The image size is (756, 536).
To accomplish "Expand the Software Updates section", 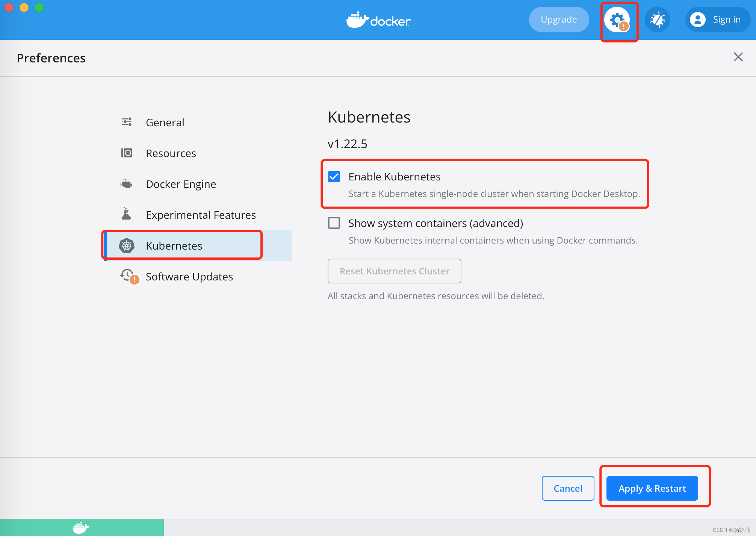I will pyautogui.click(x=190, y=276).
